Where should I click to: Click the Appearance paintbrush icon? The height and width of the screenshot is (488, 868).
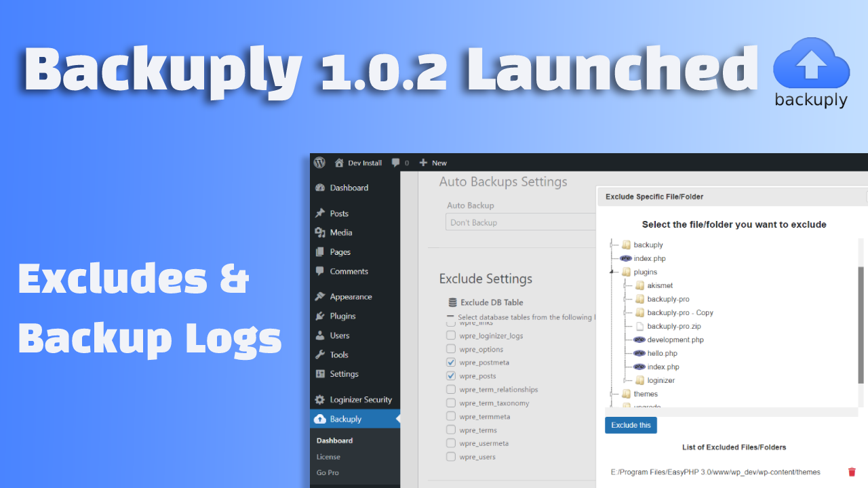(x=319, y=296)
